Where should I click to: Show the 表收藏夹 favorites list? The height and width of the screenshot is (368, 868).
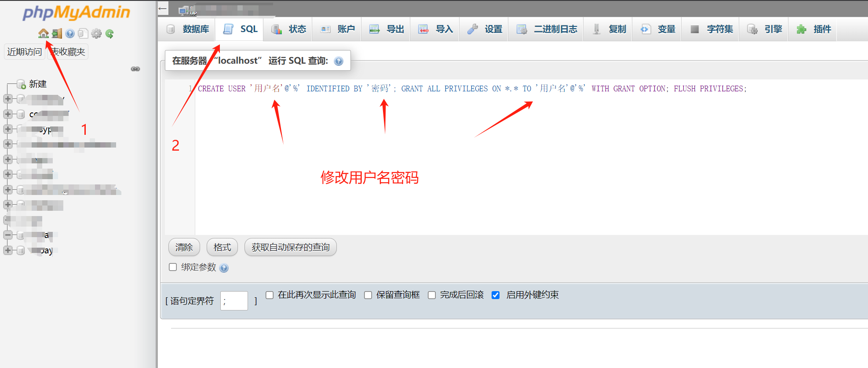[x=68, y=52]
